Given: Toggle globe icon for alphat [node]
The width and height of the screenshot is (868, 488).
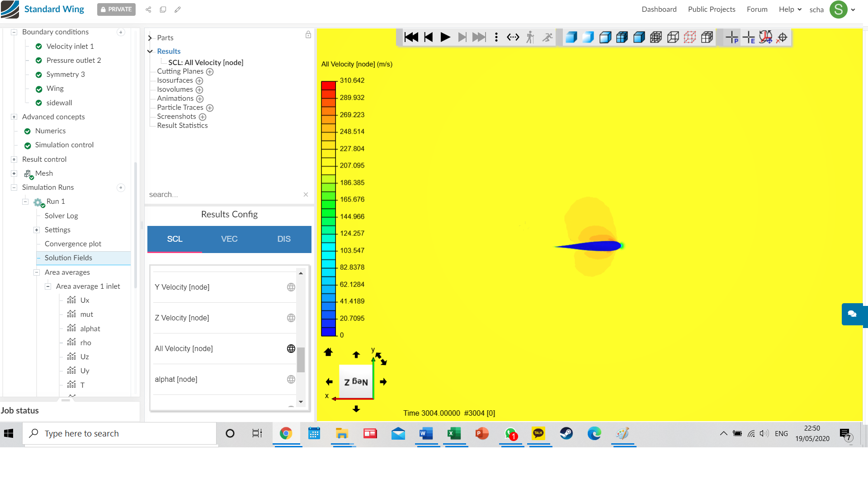Looking at the screenshot, I should click(x=291, y=380).
